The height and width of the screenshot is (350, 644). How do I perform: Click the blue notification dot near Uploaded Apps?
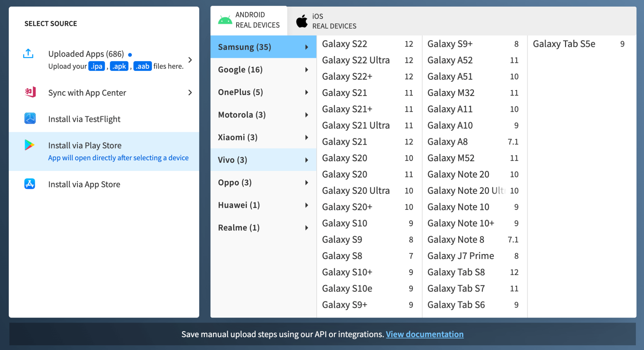[x=130, y=54]
